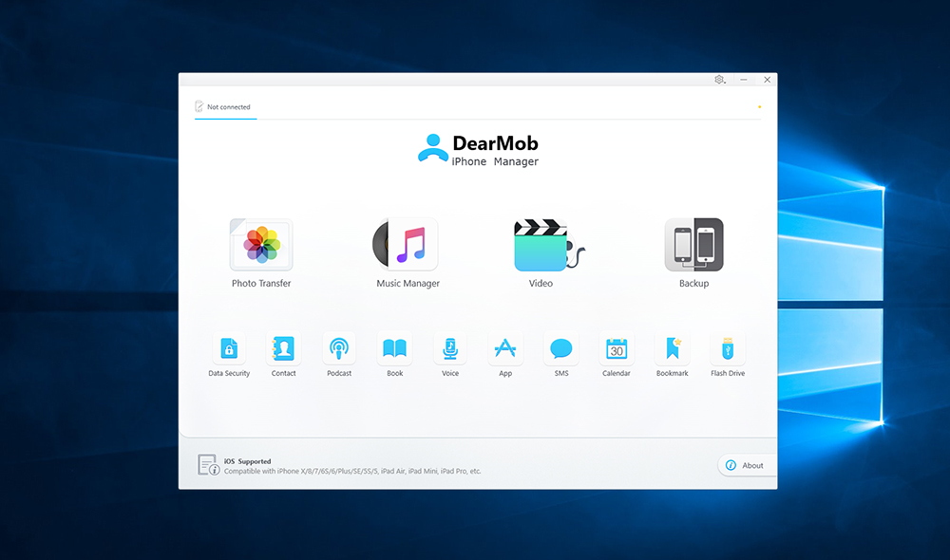Open Data Security lock icon

pyautogui.click(x=229, y=348)
